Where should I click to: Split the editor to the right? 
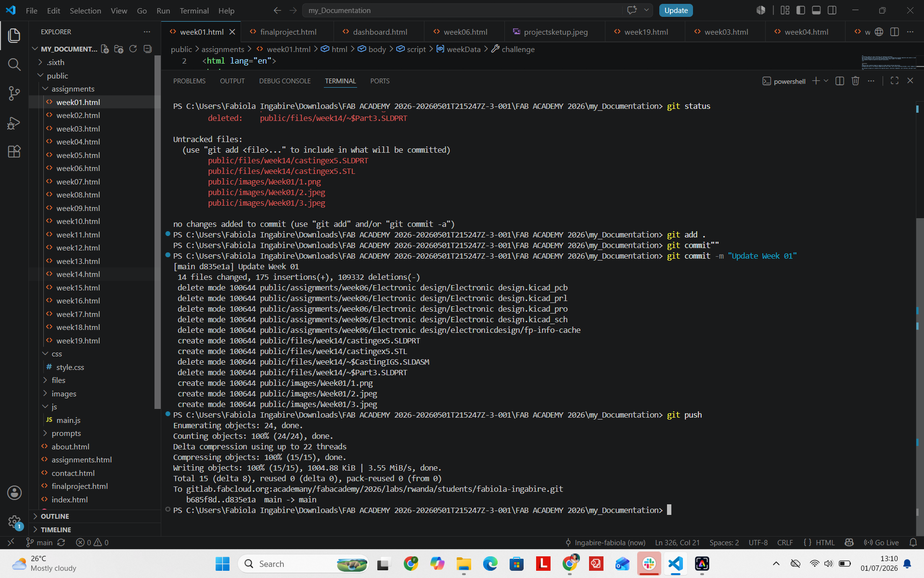click(895, 32)
